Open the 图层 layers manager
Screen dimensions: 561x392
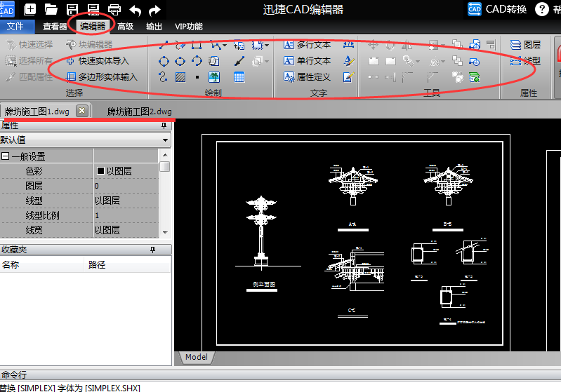[525, 45]
